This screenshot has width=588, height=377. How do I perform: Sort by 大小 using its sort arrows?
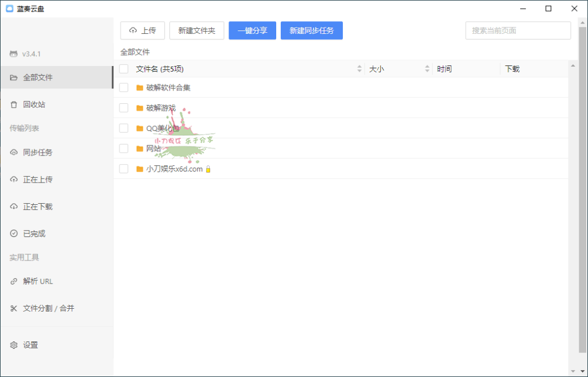(x=427, y=68)
